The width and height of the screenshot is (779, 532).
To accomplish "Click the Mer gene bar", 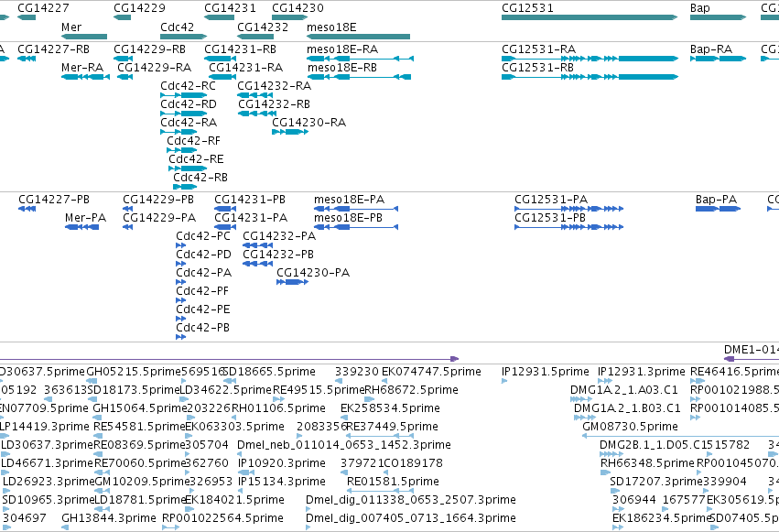I will 84,37.
